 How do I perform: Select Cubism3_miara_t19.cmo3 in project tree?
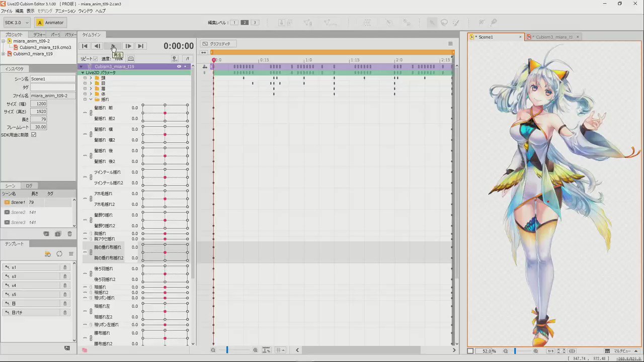[45, 47]
